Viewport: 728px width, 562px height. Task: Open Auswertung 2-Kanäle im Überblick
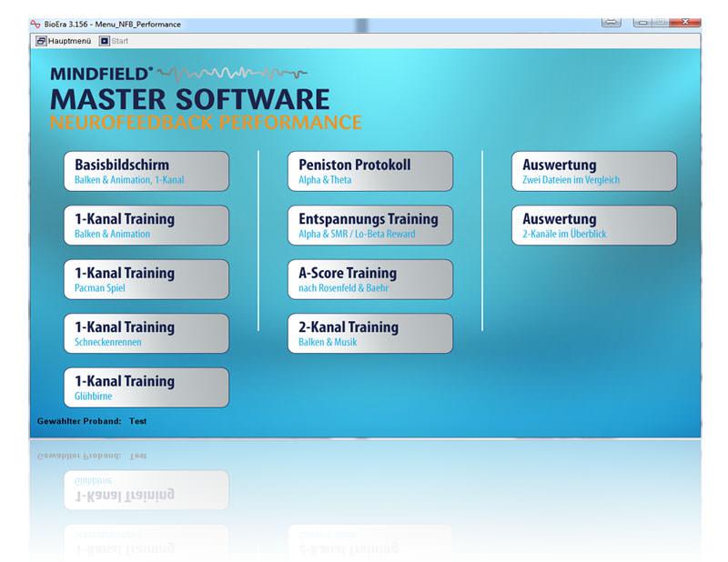594,226
